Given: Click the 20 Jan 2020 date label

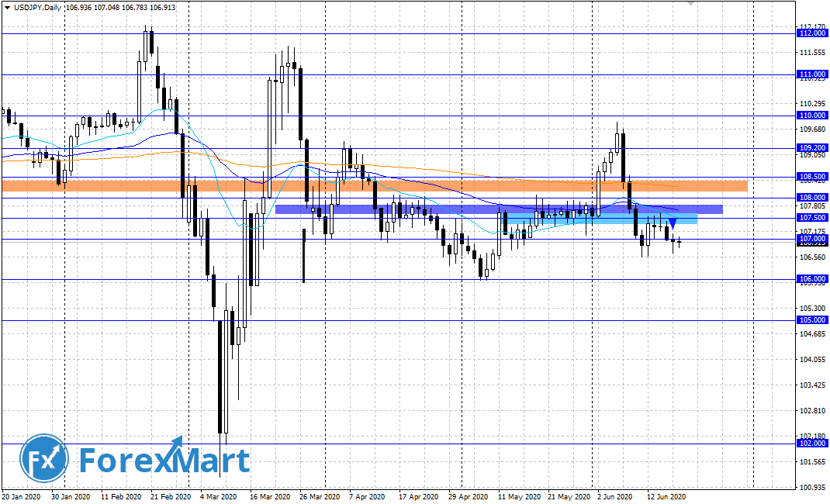Looking at the screenshot, I should pyautogui.click(x=22, y=496).
